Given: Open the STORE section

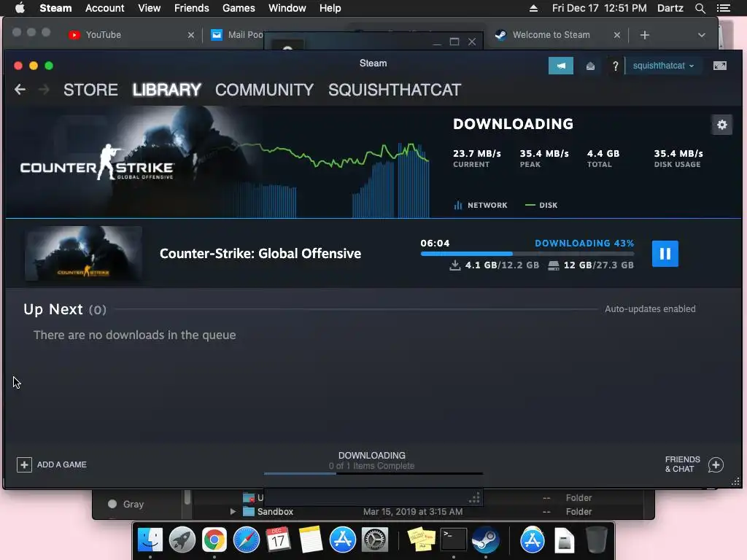Looking at the screenshot, I should point(90,90).
